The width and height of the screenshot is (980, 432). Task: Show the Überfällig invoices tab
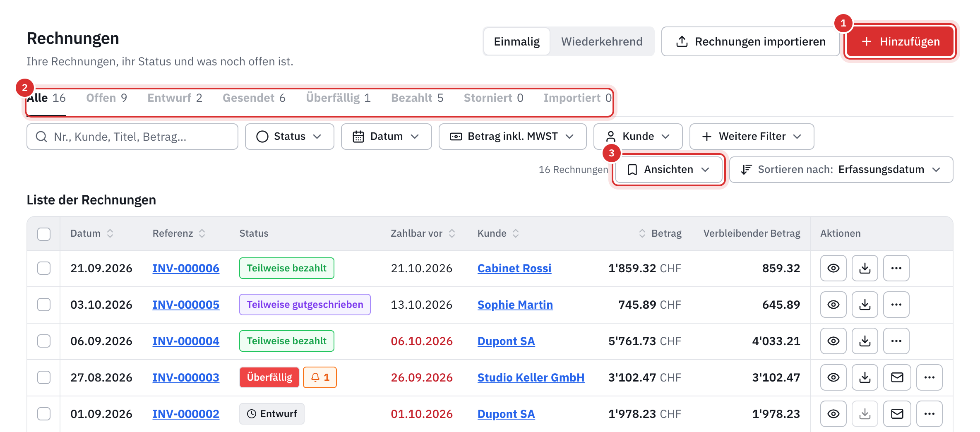coord(338,98)
